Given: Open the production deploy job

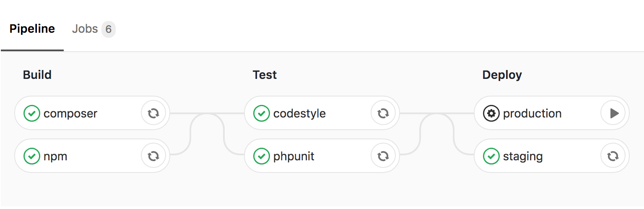Looking at the screenshot, I should click(532, 114).
